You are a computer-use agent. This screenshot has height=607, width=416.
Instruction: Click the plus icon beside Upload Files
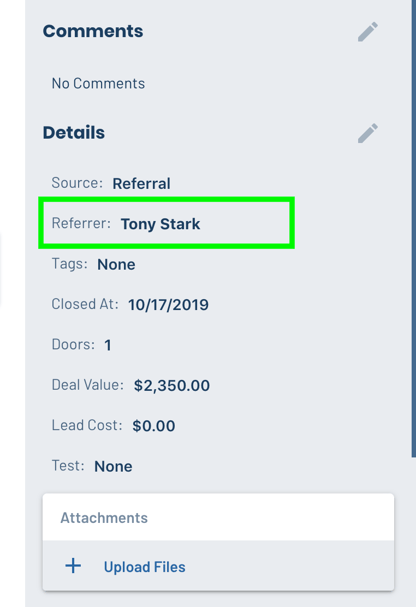pos(73,566)
